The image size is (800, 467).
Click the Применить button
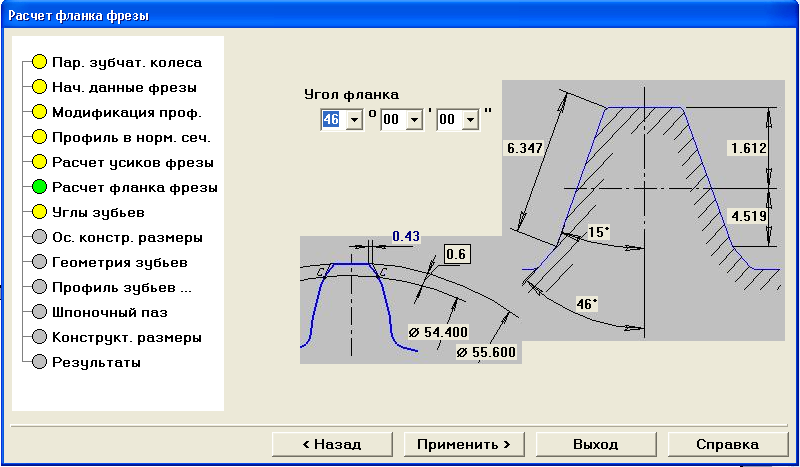[x=464, y=444]
